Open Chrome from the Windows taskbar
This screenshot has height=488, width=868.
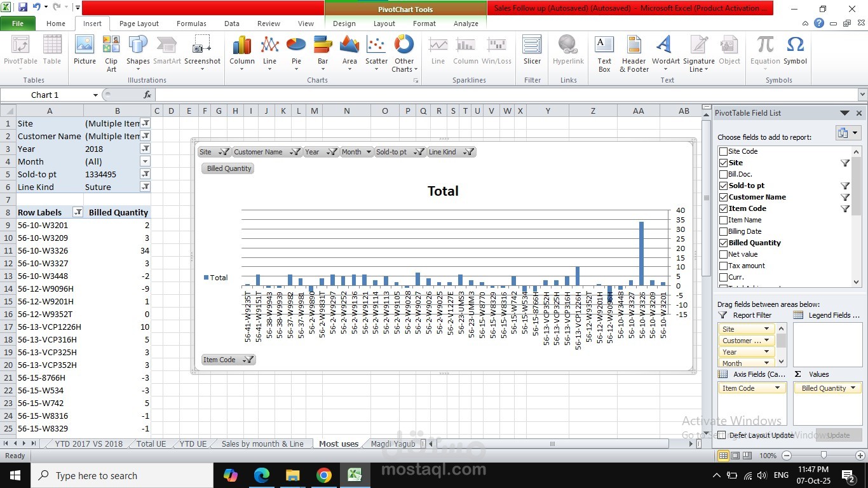(x=323, y=475)
